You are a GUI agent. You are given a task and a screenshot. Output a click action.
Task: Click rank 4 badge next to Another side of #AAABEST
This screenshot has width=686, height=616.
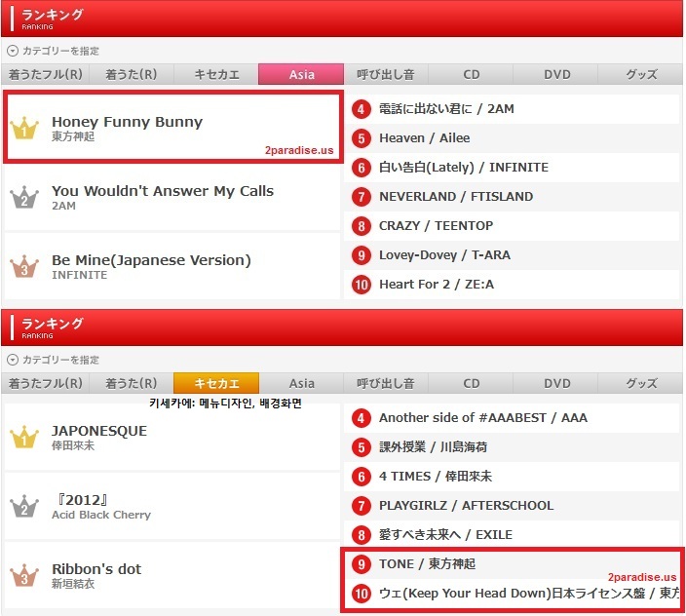coord(362,418)
